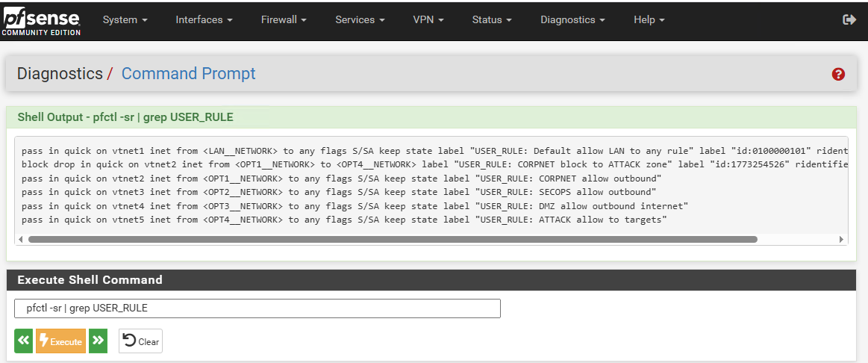Focus the shell command input field

point(257,308)
